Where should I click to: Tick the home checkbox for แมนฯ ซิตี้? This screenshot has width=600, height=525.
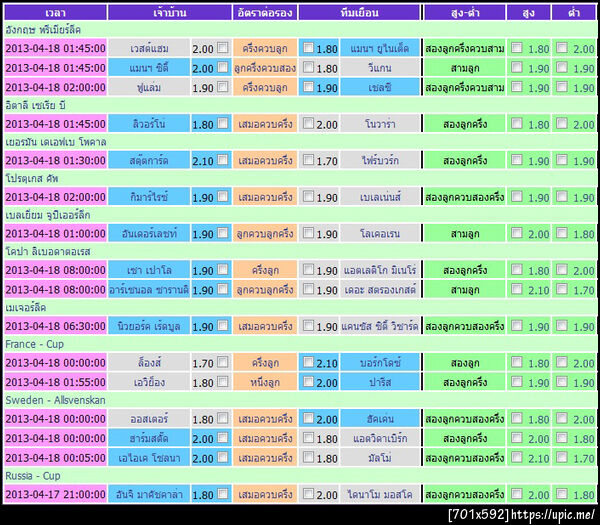[x=222, y=67]
